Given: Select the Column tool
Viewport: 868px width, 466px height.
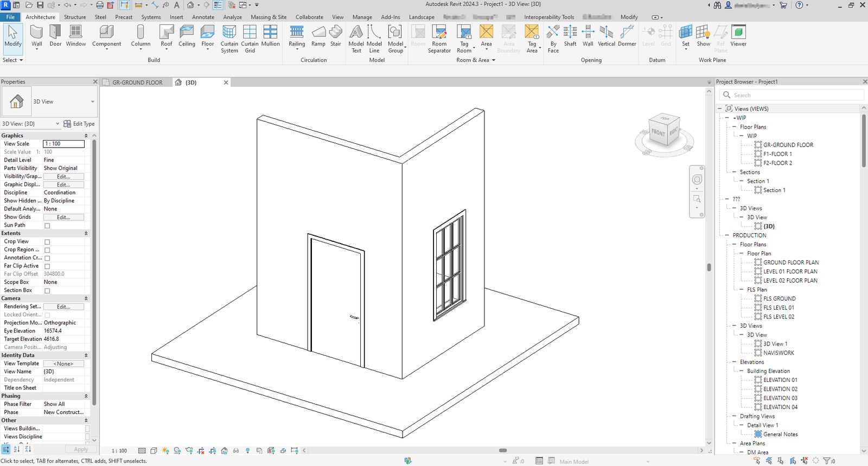Looking at the screenshot, I should [141, 36].
